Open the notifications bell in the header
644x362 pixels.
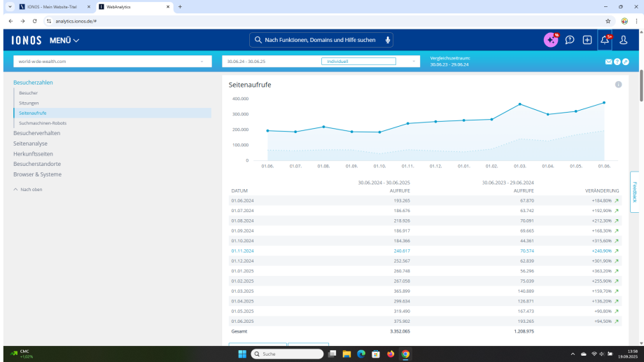tap(605, 40)
